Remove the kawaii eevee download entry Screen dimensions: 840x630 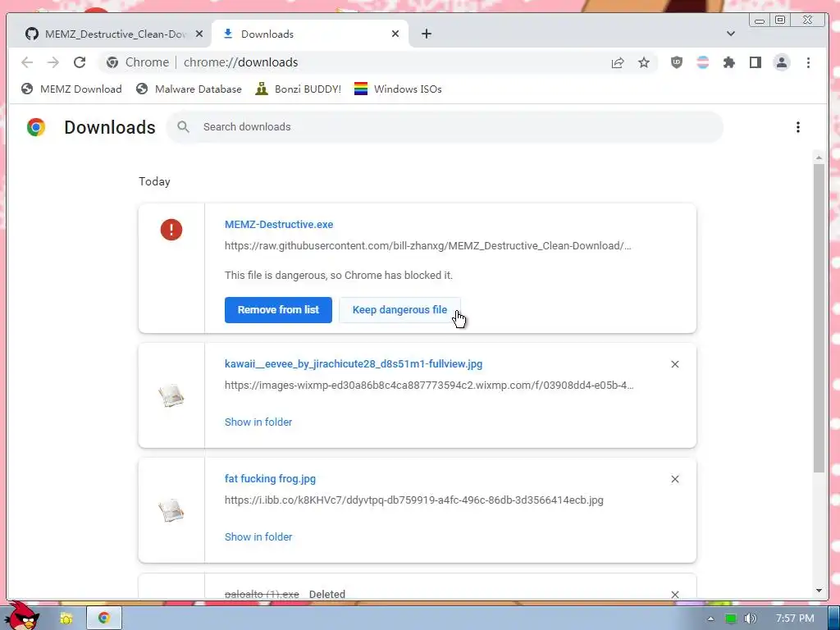click(x=675, y=364)
